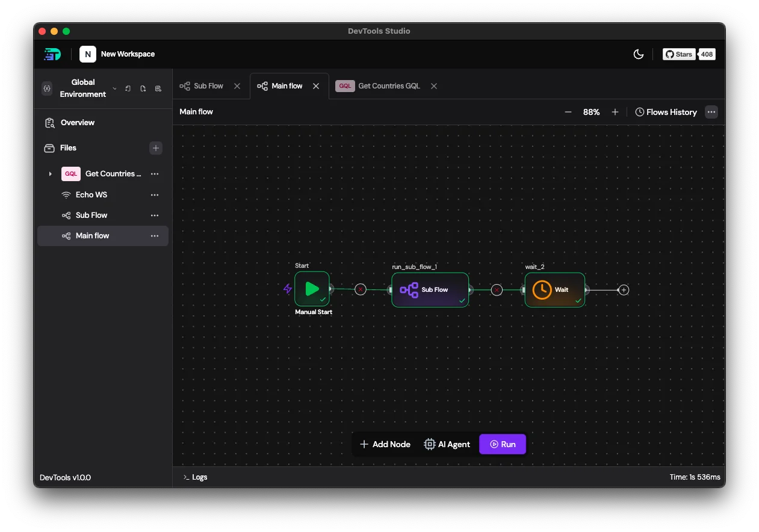This screenshot has height=532, width=759.
Task: Click Sub Flow's flow icon in sidebar
Action: 66,215
